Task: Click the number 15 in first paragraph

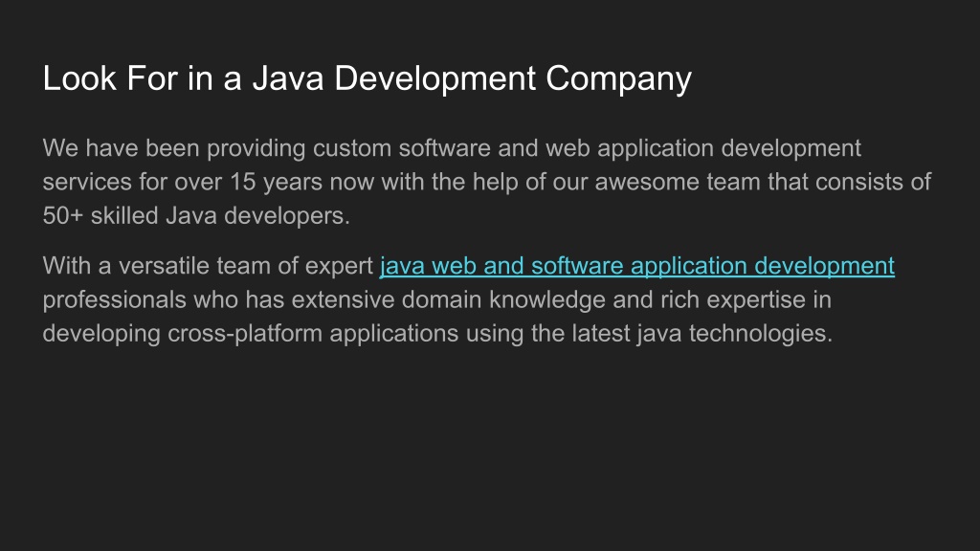Action: (242, 182)
